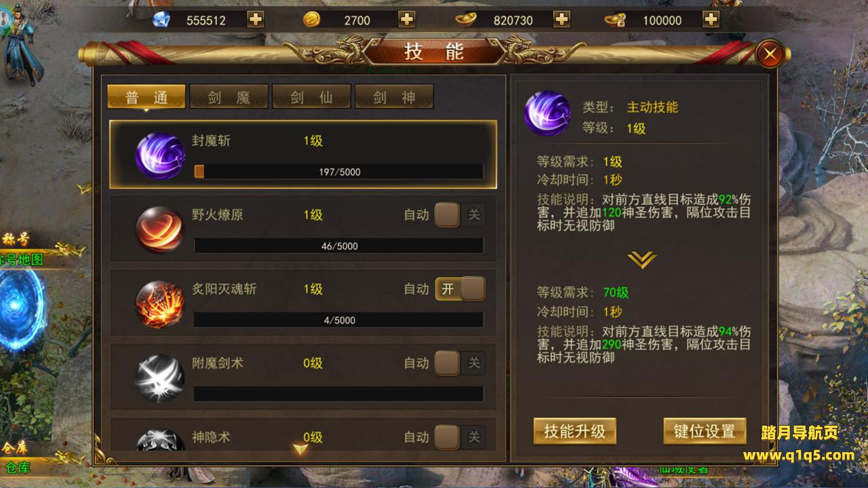
Task: Select the 封魔斩 purple orb skill icon
Action: [x=161, y=155]
